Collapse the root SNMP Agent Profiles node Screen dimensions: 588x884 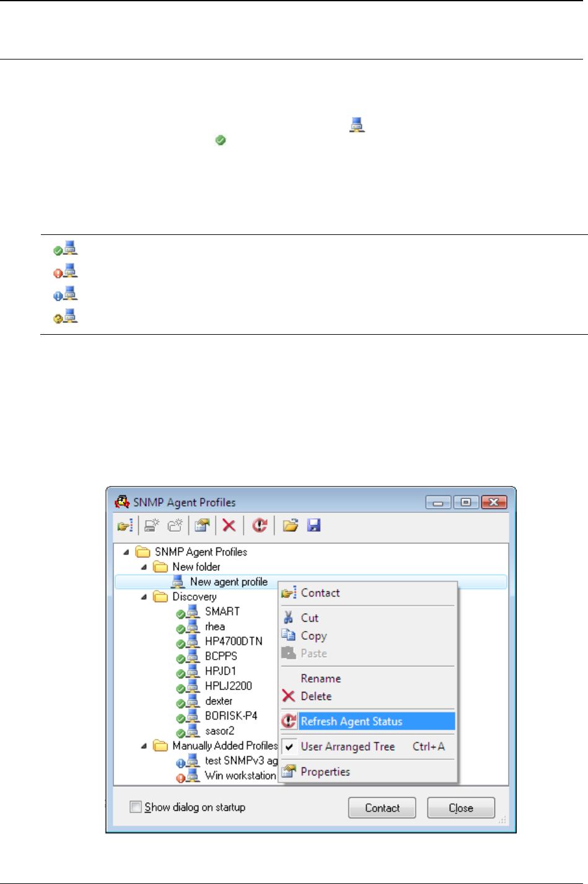click(126, 552)
